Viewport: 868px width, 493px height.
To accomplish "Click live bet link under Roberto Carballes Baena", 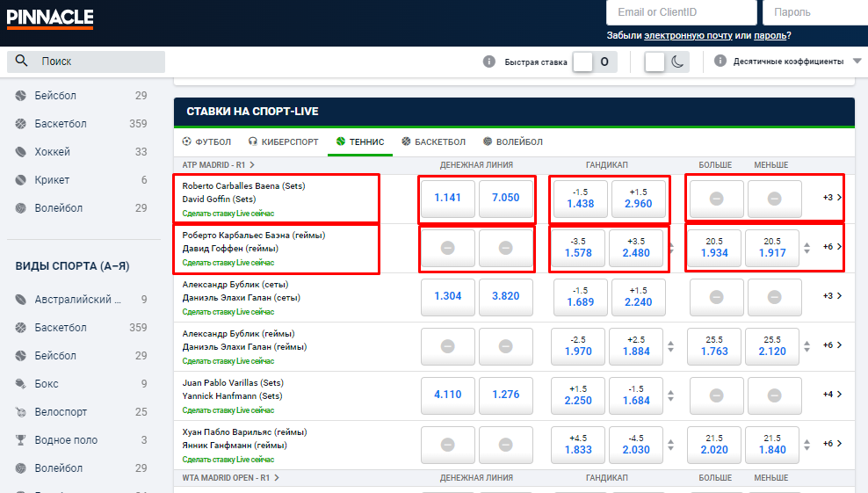I will (228, 214).
